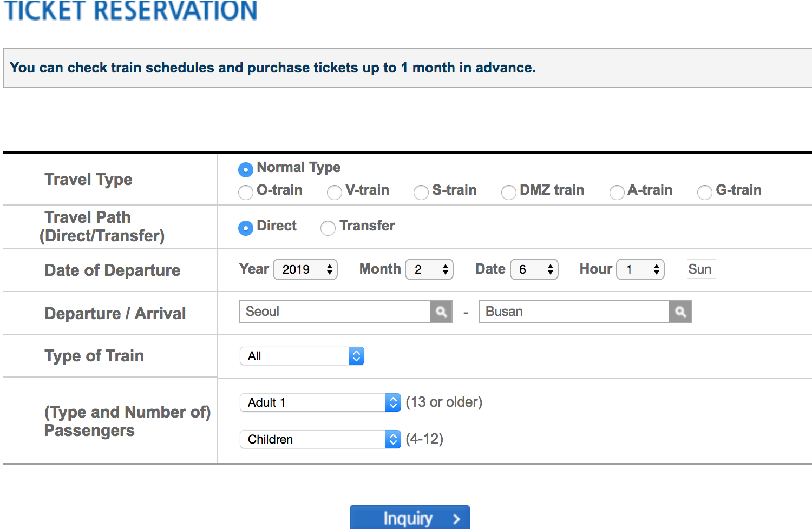Open the Year dropdown showing 2019
Screen dimensions: 812x529
(x=305, y=269)
